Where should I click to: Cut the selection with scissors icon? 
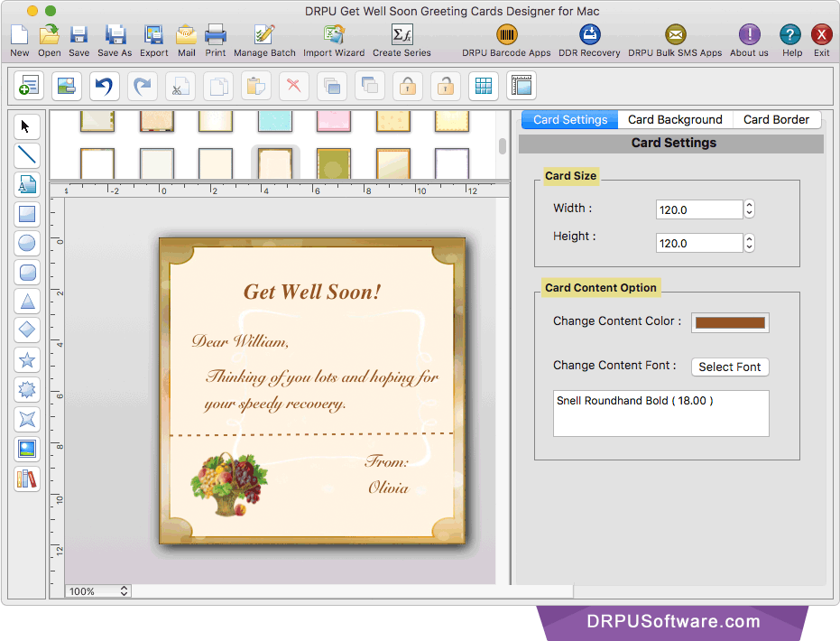click(180, 86)
